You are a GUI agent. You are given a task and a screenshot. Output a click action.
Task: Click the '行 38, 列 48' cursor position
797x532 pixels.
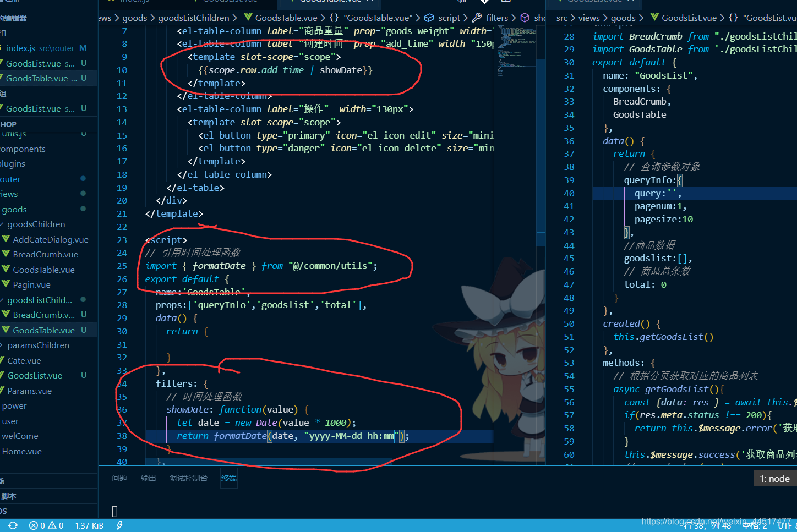click(x=707, y=525)
